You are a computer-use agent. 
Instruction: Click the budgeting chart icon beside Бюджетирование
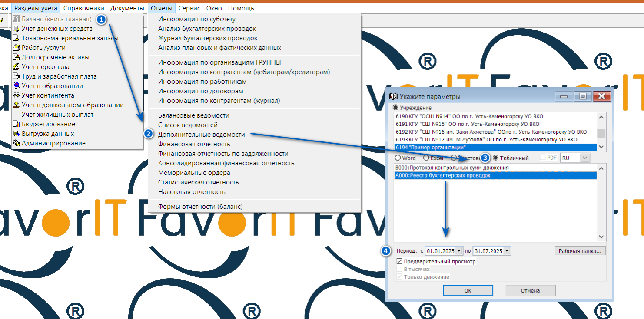pos(17,124)
